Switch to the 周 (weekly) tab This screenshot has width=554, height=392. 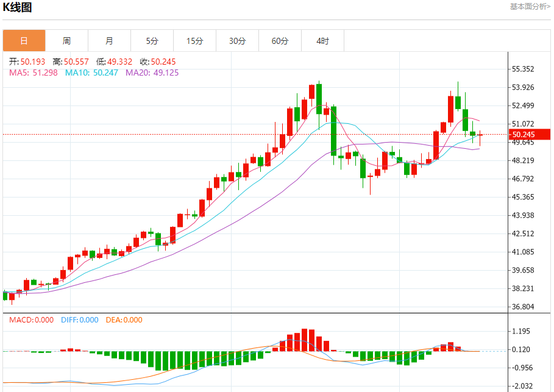coord(66,41)
